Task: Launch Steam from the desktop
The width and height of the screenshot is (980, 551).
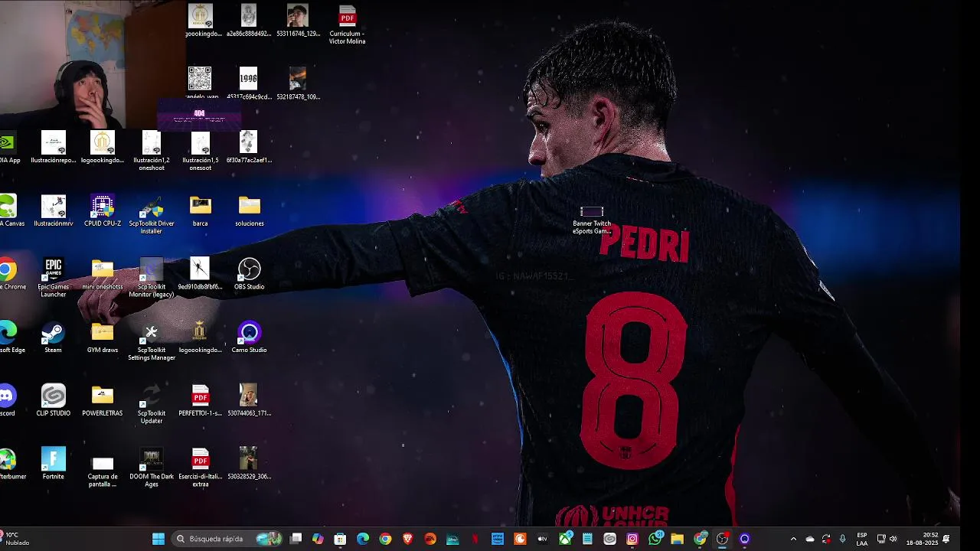Action: pos(53,338)
